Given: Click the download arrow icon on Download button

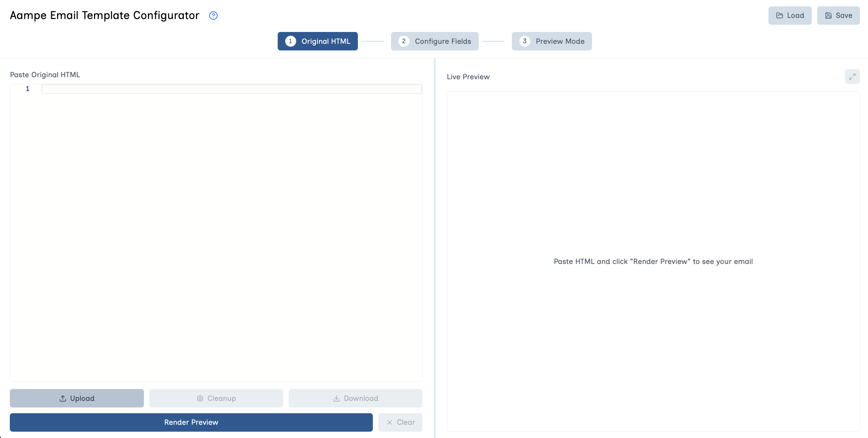Looking at the screenshot, I should point(336,398).
